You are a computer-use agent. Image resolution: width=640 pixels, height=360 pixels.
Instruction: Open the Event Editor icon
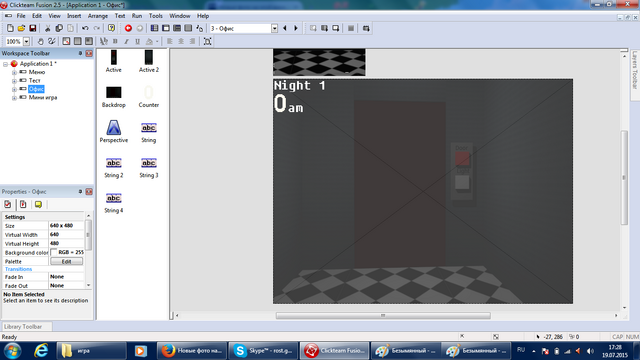point(177,28)
